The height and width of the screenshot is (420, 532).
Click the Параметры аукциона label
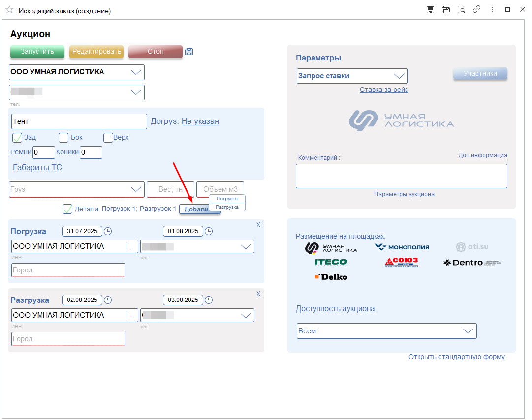coord(404,194)
